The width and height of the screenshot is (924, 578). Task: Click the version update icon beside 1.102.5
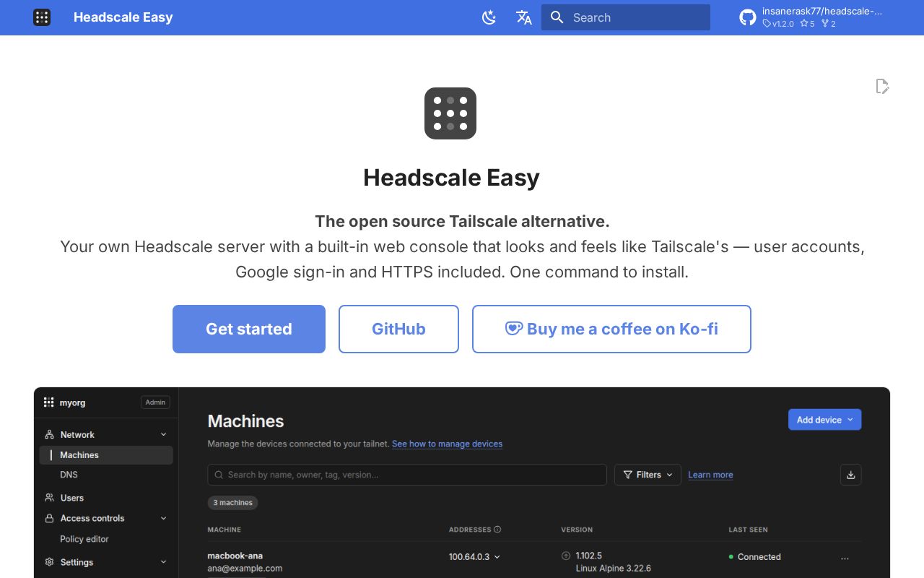[x=566, y=556]
